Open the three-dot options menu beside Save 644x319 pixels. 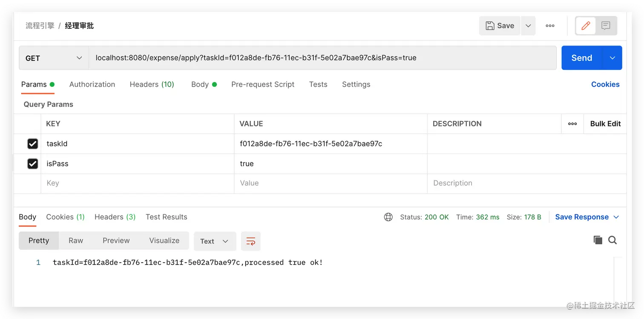pos(550,26)
